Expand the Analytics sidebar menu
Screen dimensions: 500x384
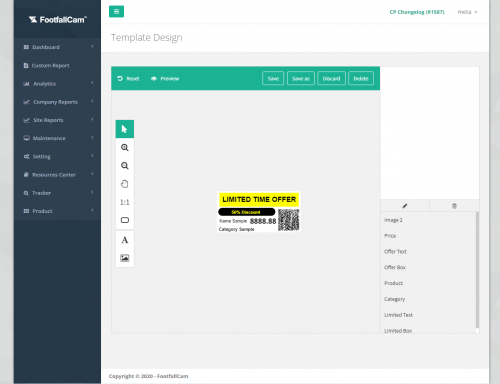pos(57,84)
